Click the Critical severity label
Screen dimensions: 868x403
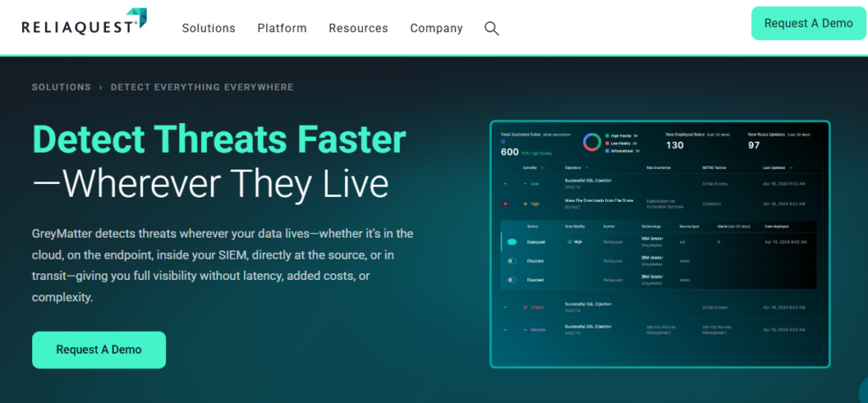point(537,307)
